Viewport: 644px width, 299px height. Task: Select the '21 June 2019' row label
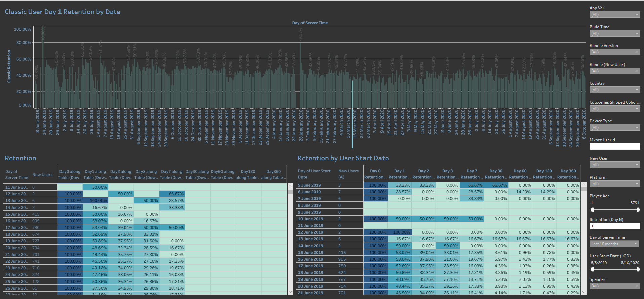[x=311, y=293]
